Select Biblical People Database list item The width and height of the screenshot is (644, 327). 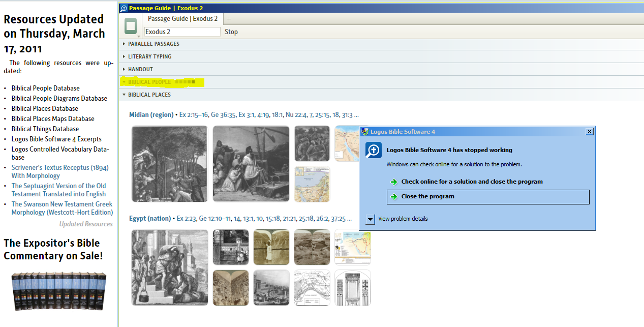point(46,88)
